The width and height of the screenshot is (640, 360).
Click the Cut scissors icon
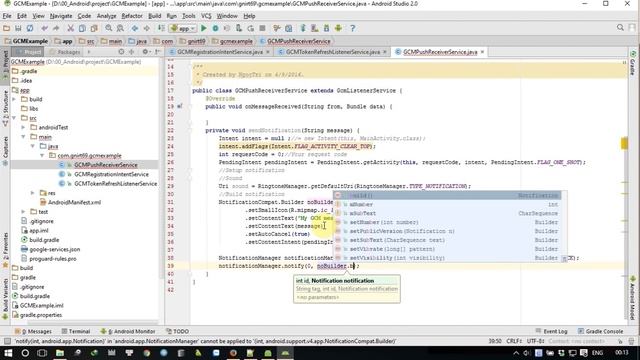click(71, 28)
